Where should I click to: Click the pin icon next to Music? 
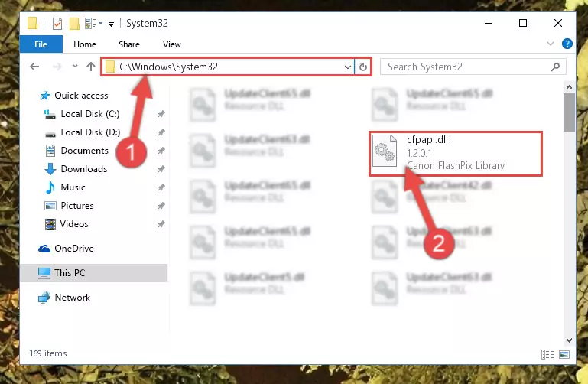pyautogui.click(x=161, y=187)
